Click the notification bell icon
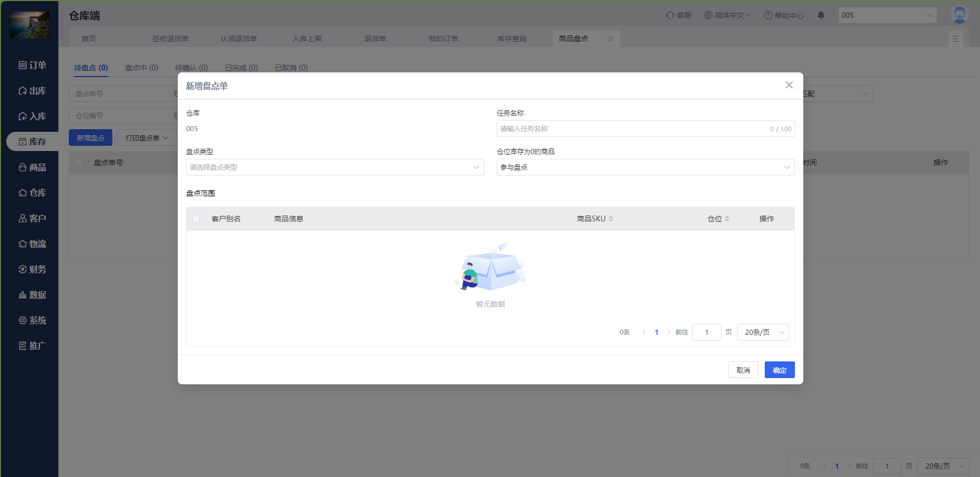Screen dimensions: 980x477 [821, 15]
